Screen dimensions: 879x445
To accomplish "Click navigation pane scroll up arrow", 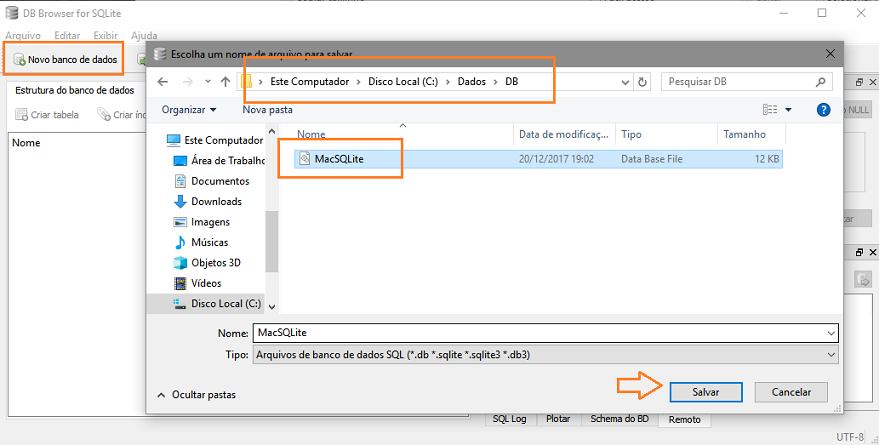I will click(x=272, y=132).
